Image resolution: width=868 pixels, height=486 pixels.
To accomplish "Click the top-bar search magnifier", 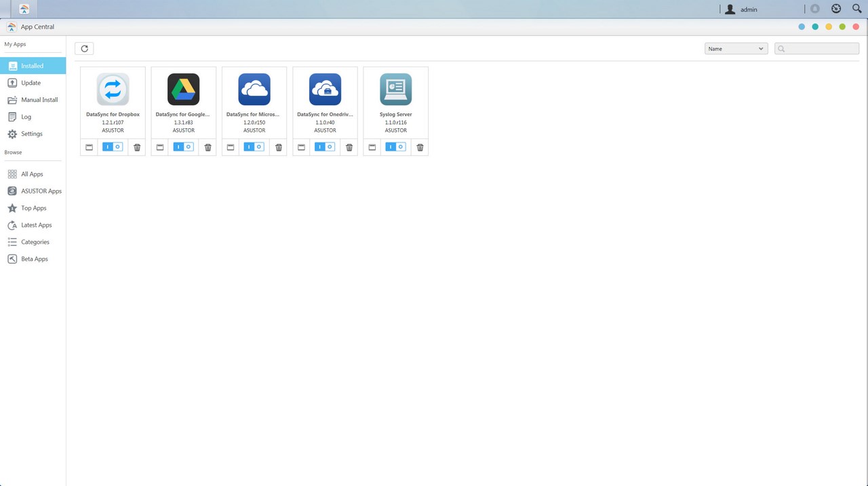I will pos(856,9).
